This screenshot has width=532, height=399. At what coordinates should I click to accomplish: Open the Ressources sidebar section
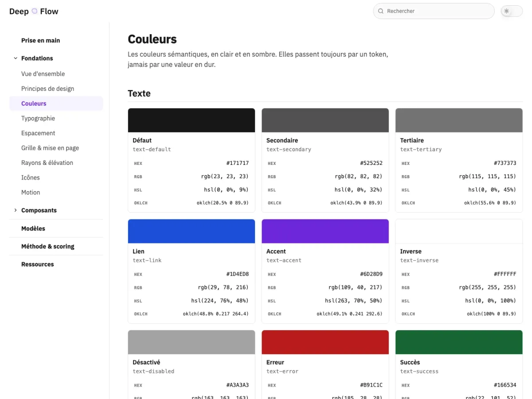pyautogui.click(x=38, y=264)
